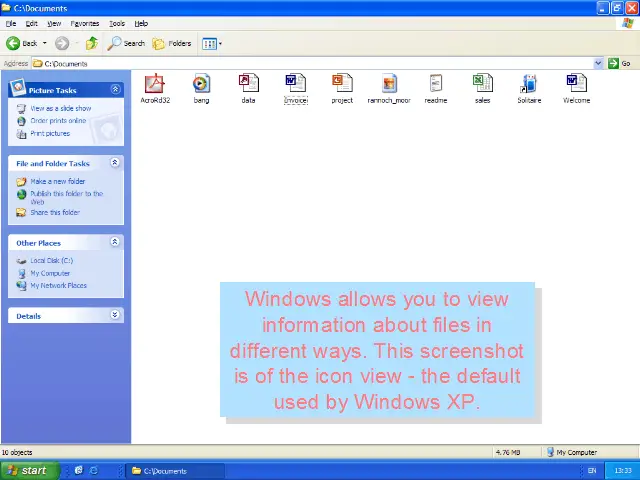Select the sales spreadsheet icon
Screen dimensions: 640x480
click(x=482, y=84)
